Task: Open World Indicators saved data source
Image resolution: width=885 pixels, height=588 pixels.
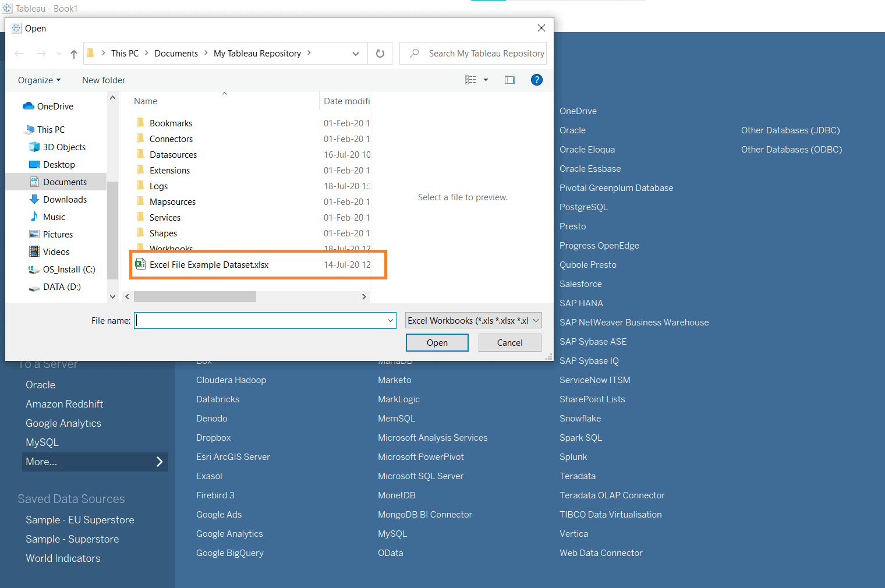Action: (63, 558)
